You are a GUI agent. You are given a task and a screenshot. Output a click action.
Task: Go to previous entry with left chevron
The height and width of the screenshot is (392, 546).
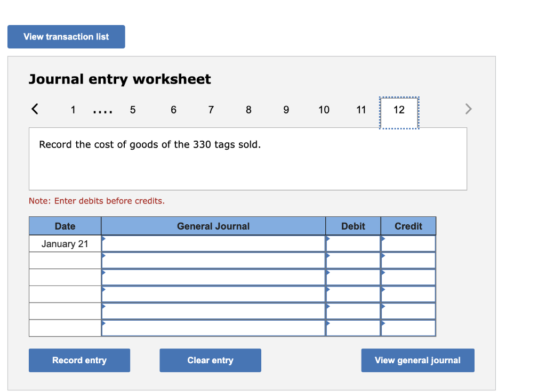(x=35, y=109)
